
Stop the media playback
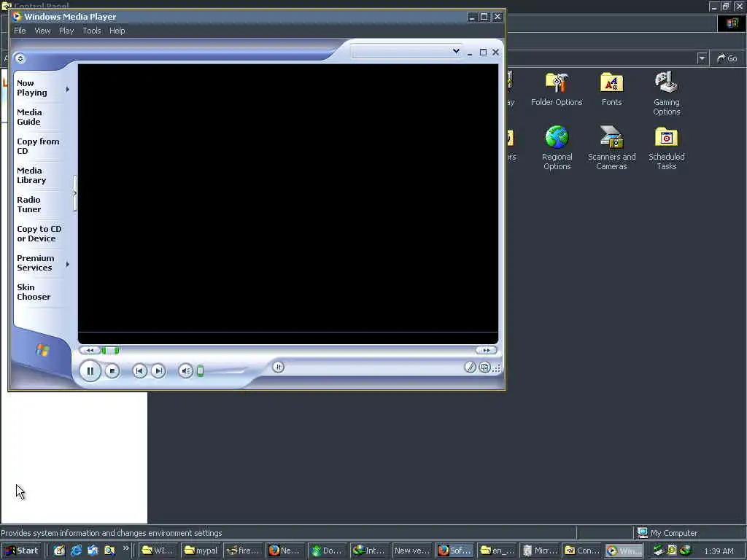[112, 370]
